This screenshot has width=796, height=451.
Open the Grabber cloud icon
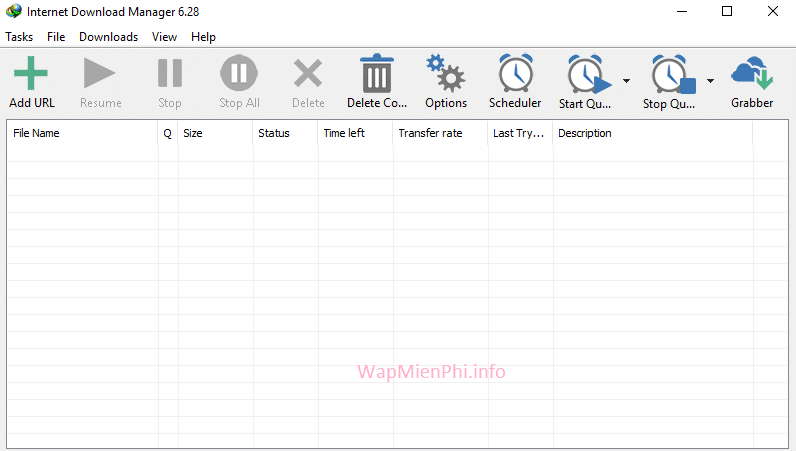click(752, 73)
